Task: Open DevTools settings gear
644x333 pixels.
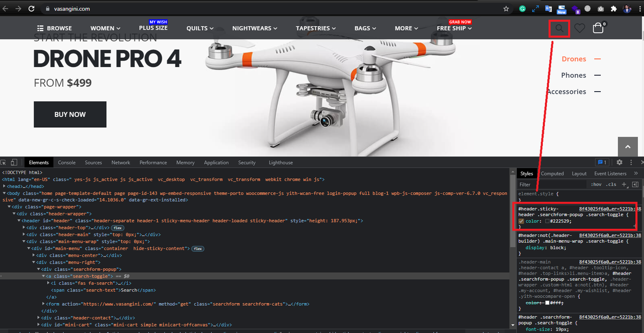Action: (619, 162)
